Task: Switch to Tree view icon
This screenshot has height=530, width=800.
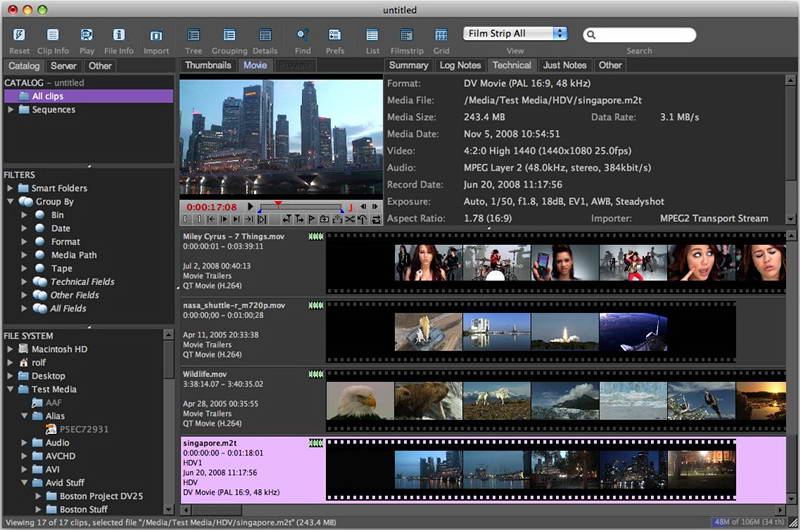Action: point(193,36)
